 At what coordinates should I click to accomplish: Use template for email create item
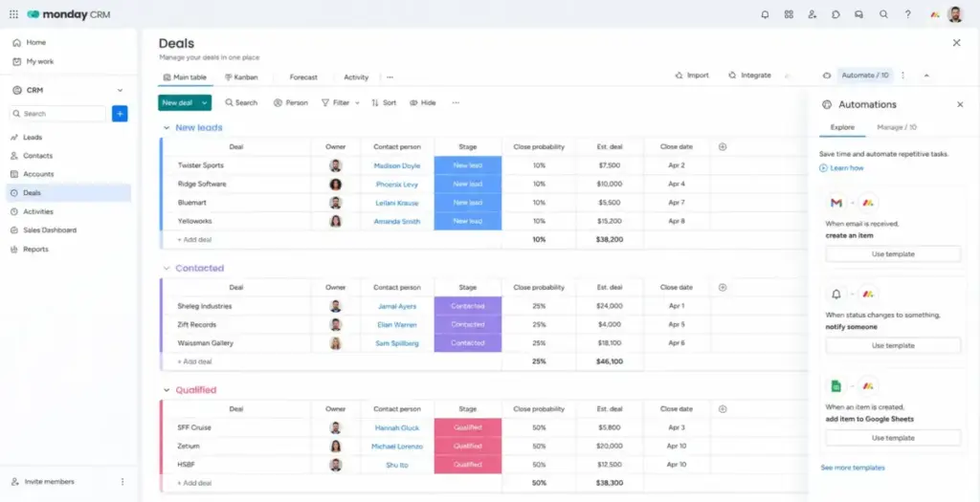coord(893,254)
